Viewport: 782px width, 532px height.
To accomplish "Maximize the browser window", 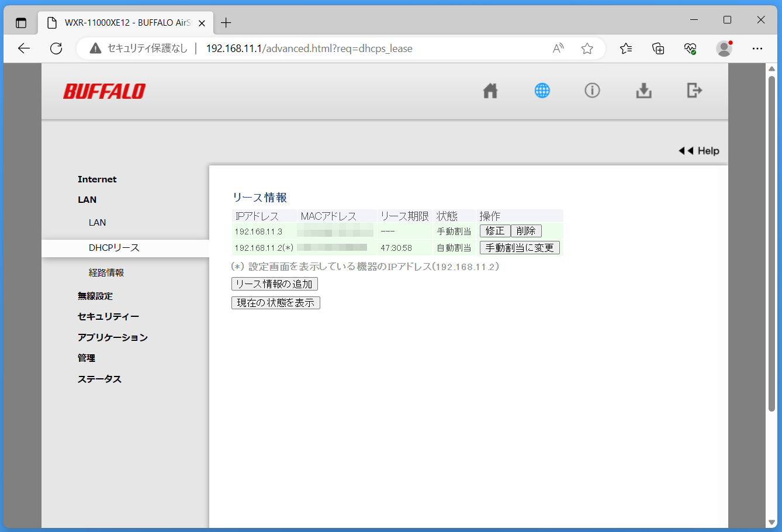I will (727, 20).
